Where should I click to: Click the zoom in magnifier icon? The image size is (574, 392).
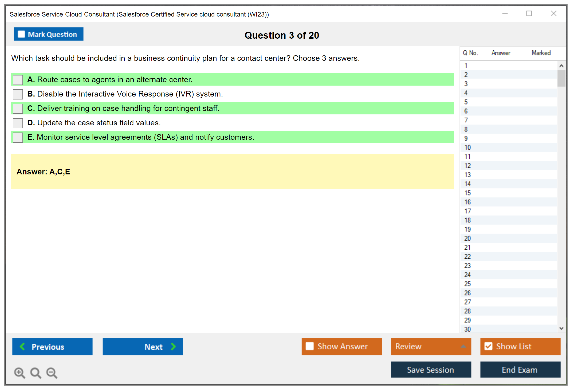point(19,373)
